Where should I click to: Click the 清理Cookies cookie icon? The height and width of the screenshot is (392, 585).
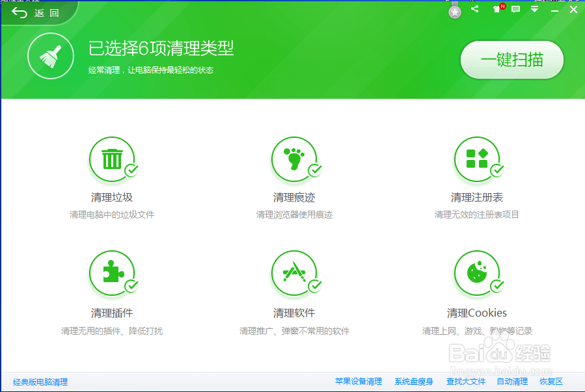pos(477,273)
